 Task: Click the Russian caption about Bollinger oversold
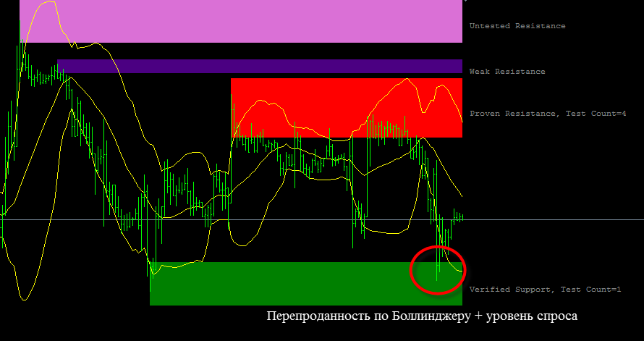point(422,316)
